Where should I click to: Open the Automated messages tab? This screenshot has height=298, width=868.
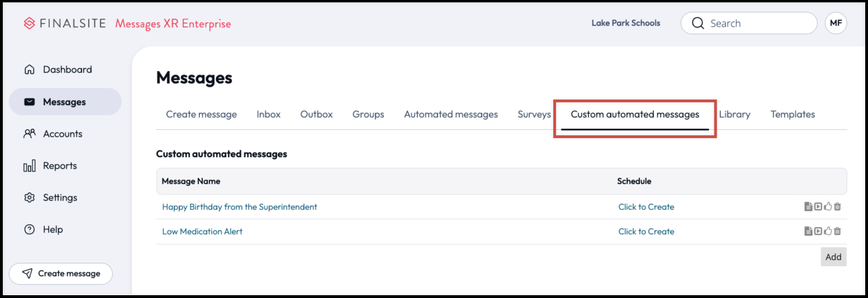click(451, 115)
